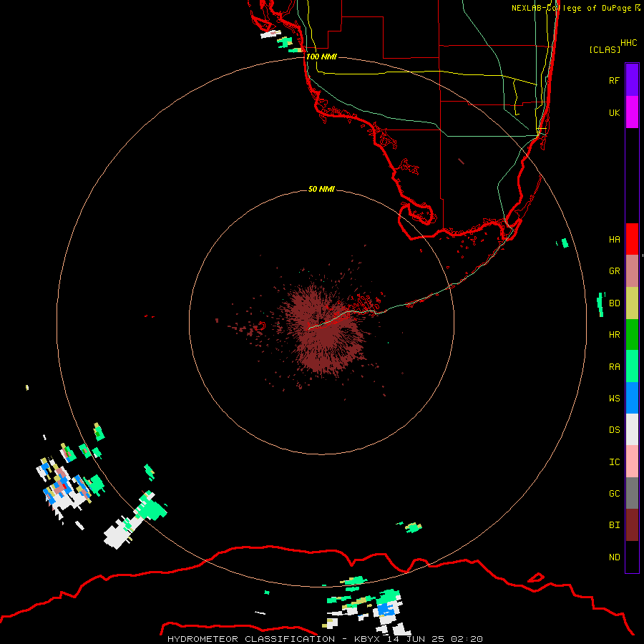The height and width of the screenshot is (644, 644).
Task: Click the 50 NMI range ring label
Action: (x=321, y=189)
